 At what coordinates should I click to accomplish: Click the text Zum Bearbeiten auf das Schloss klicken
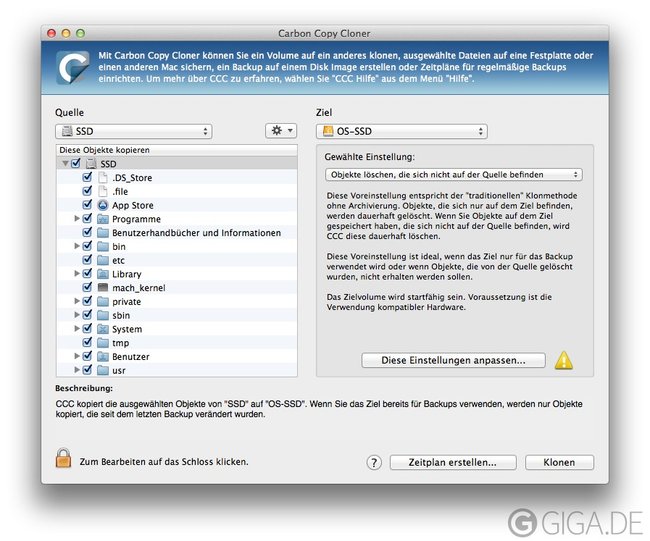pos(164,462)
